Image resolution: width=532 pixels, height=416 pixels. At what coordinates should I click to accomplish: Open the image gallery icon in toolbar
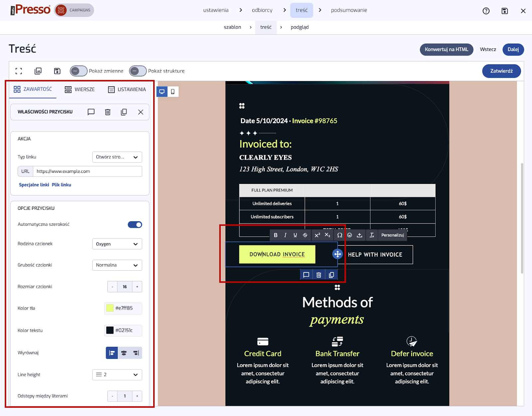point(38,71)
